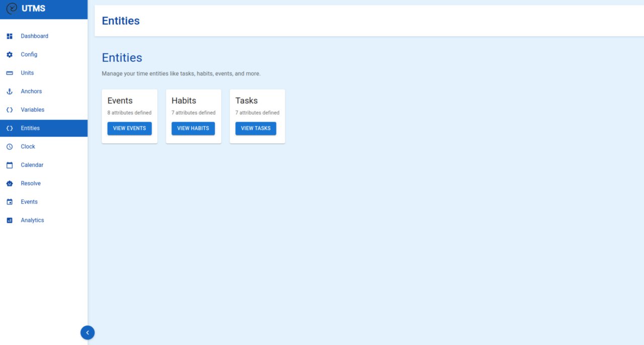This screenshot has width=644, height=345.
Task: Go to Events page in sidebar
Action: (29, 202)
